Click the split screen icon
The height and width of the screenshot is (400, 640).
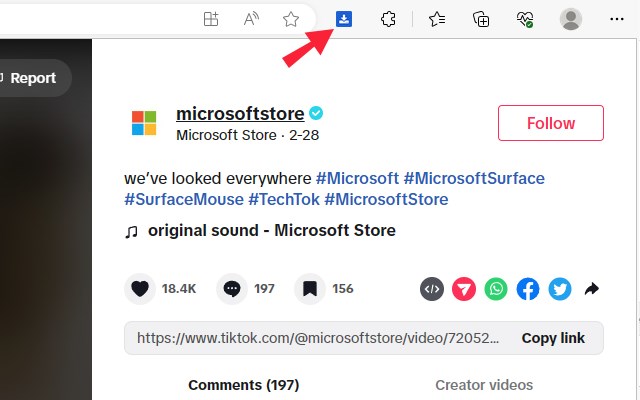click(x=211, y=19)
